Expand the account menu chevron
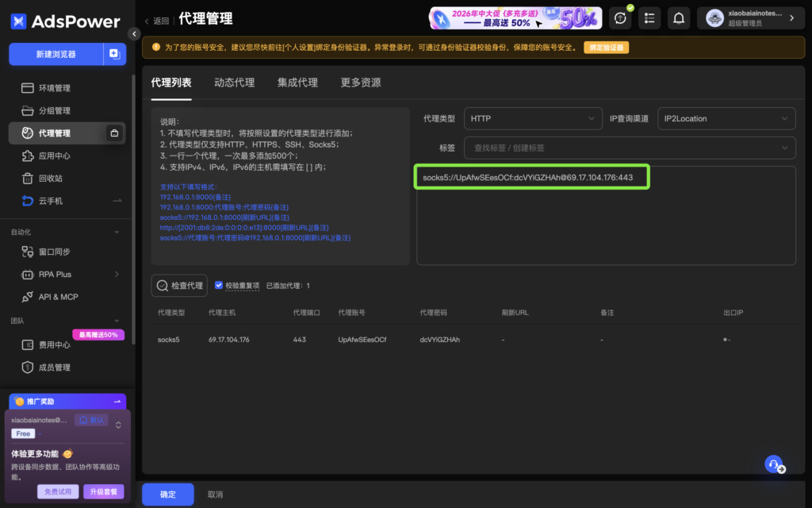This screenshot has height=508, width=812. point(792,18)
